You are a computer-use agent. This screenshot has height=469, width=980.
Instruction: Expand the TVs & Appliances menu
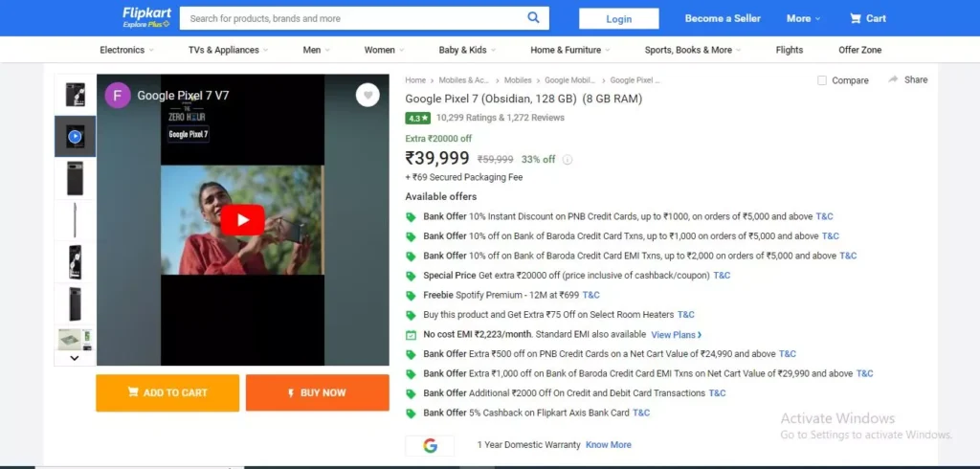point(228,50)
